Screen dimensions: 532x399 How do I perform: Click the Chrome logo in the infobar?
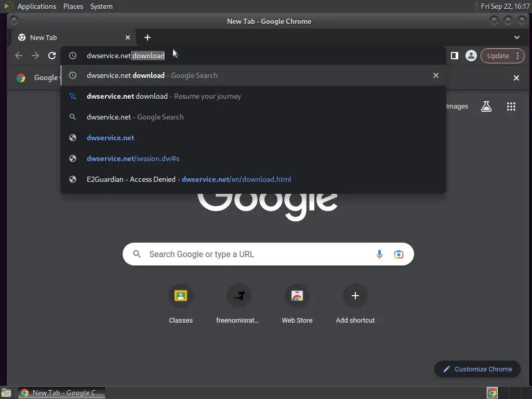pyautogui.click(x=21, y=78)
